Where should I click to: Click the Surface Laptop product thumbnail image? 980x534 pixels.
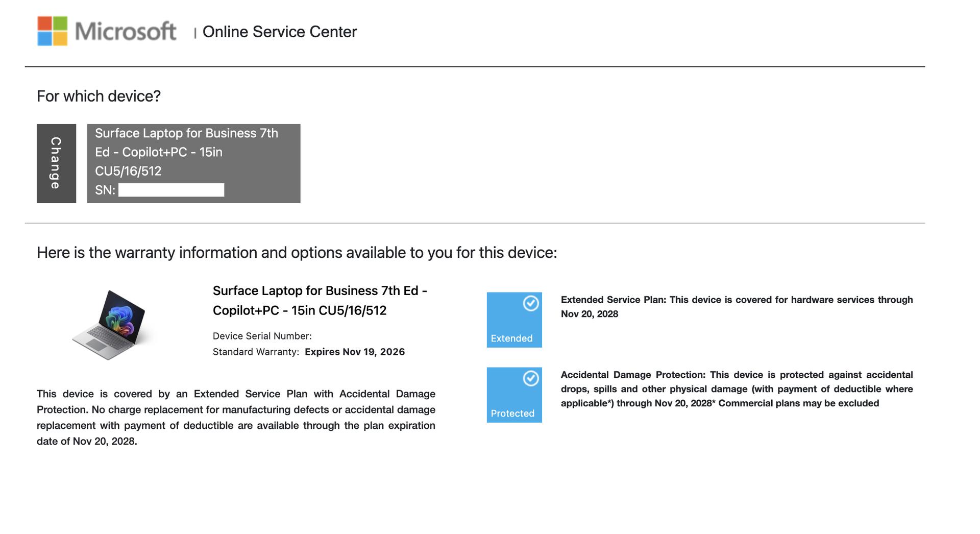tap(111, 324)
